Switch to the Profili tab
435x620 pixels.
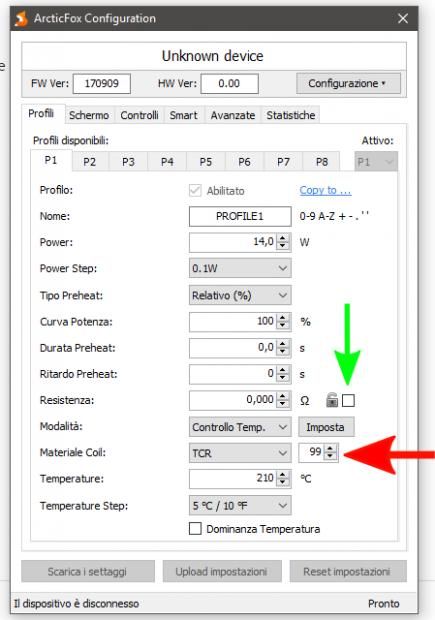pos(41,114)
